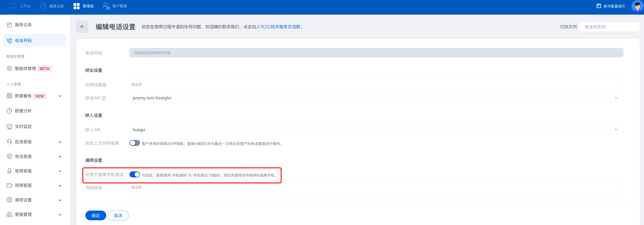Click the 电话号码 phone icon in sidebar
The height and width of the screenshot is (225, 644).
tap(9, 41)
